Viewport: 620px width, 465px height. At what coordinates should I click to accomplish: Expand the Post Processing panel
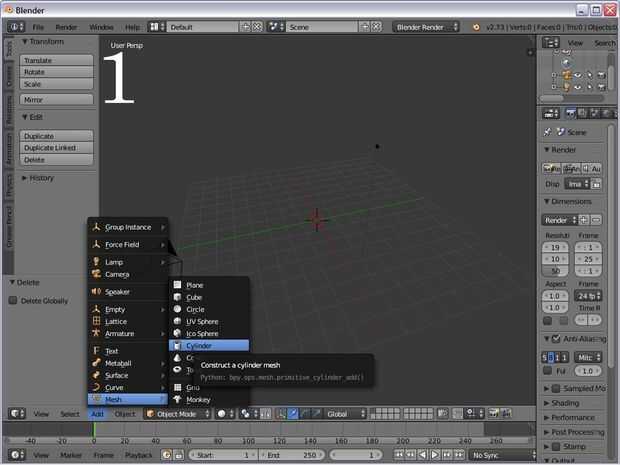[574, 432]
